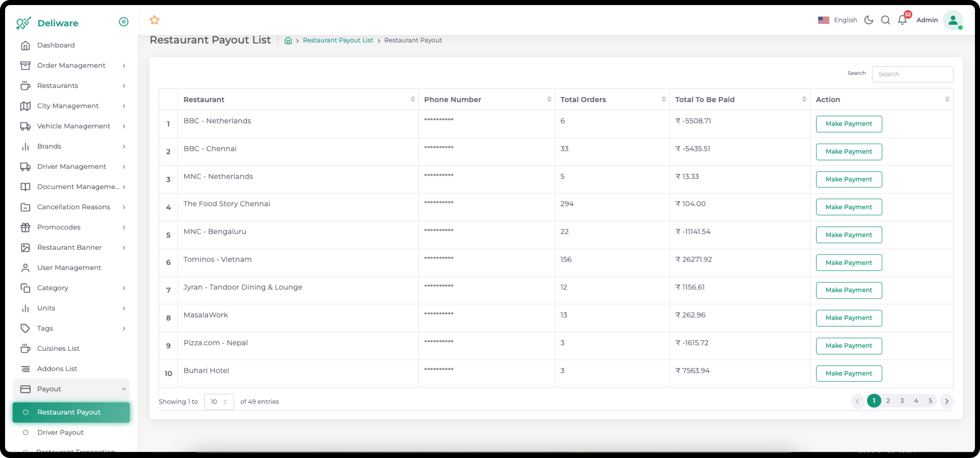The width and height of the screenshot is (980, 458).
Task: Select Restaurant Payout submenu item
Action: pyautogui.click(x=71, y=412)
